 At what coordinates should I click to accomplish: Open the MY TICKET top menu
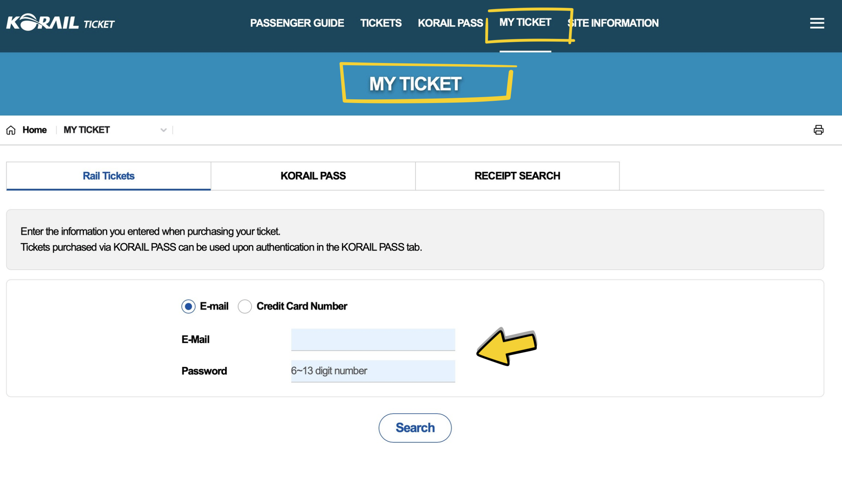point(525,23)
